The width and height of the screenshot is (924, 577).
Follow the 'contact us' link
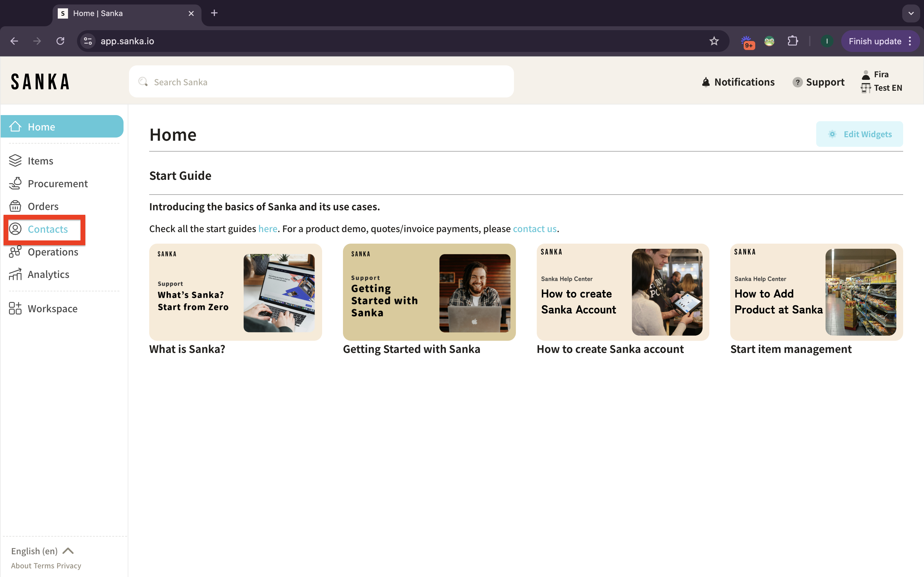pos(535,229)
